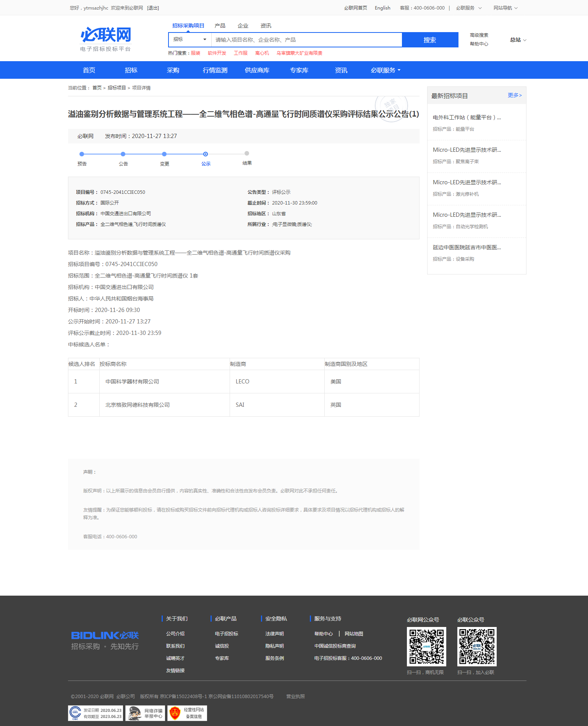Open footer link 公司介绍

click(175, 633)
